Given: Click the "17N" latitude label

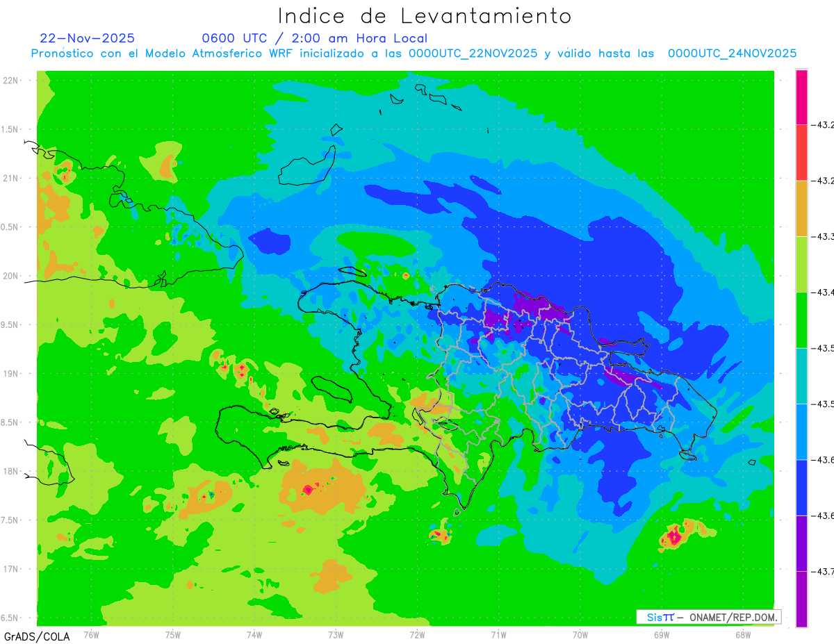Looking at the screenshot, I should [x=10, y=569].
